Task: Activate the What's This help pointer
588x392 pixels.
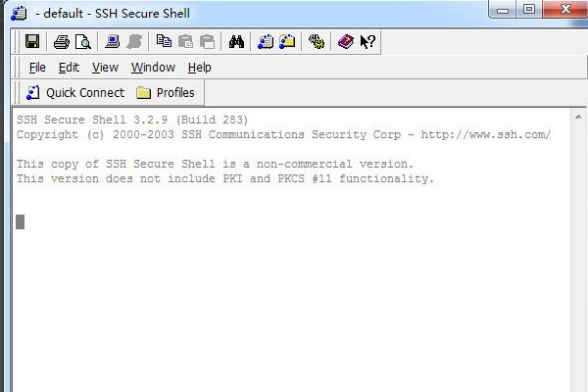Action: pos(367,41)
